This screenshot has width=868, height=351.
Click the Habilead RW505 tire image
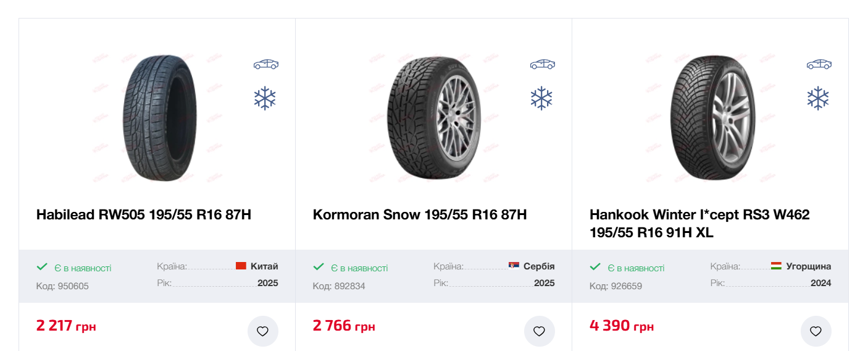tap(159, 117)
